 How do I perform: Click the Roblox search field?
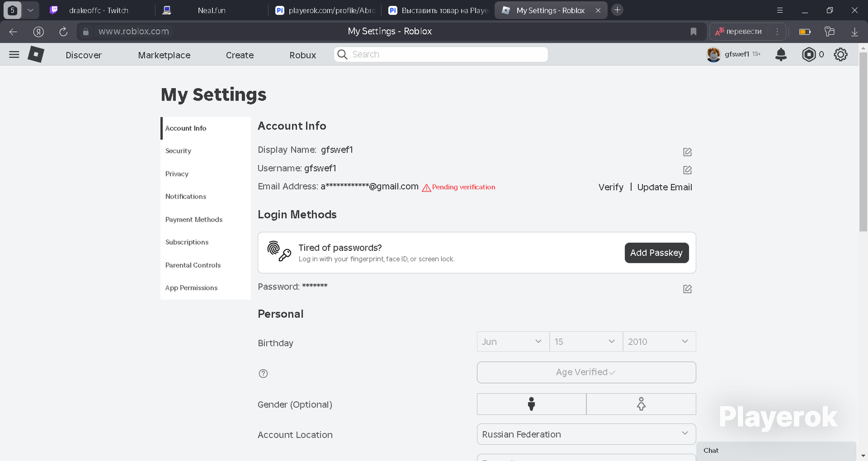tap(441, 54)
